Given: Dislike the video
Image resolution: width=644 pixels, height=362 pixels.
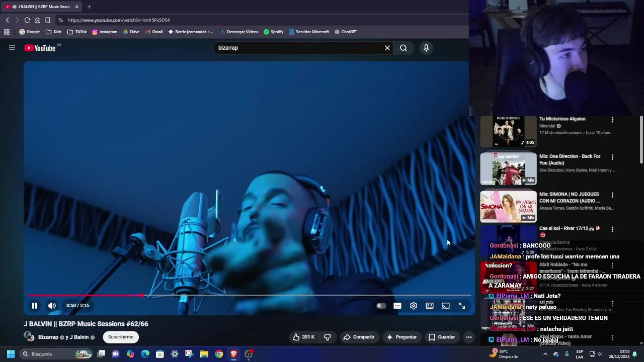Looking at the screenshot, I should coord(328,337).
